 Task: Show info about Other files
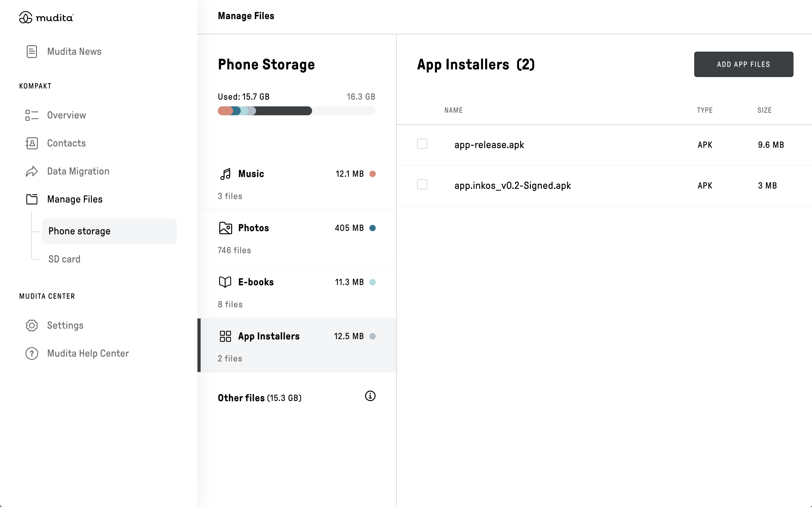click(370, 396)
